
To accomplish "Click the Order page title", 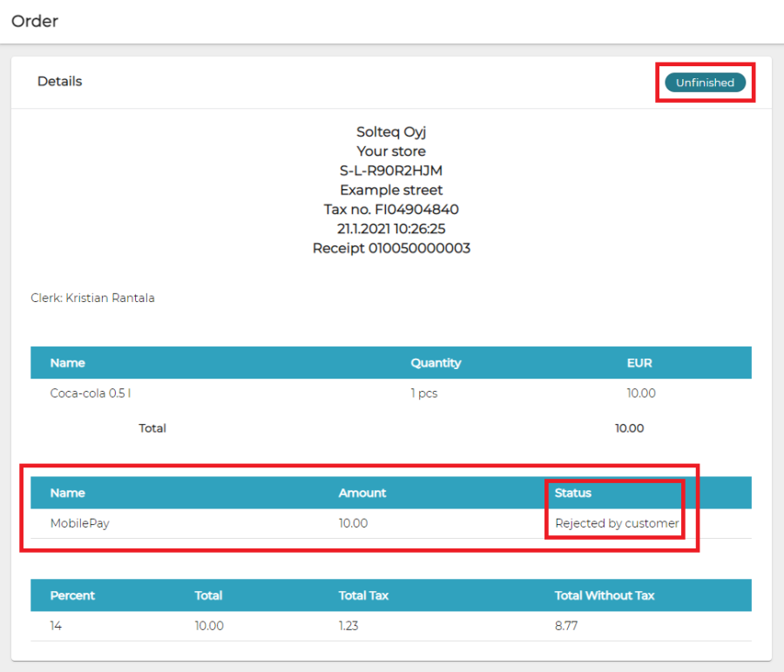I will coord(35,21).
